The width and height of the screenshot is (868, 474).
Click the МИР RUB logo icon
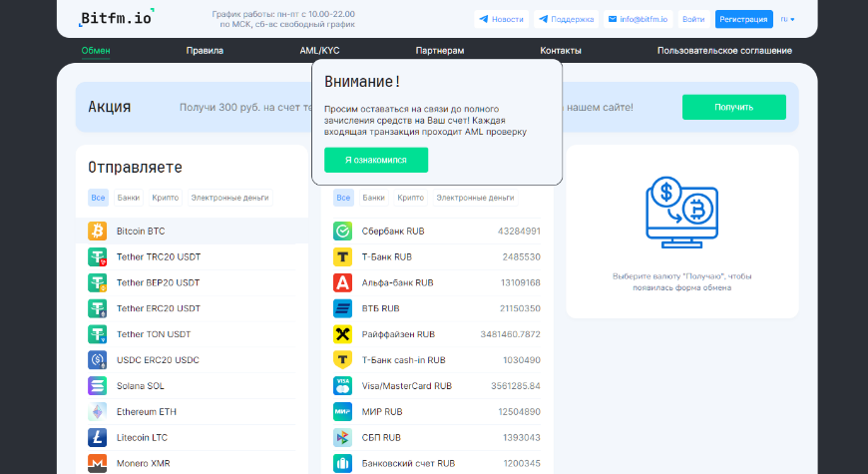[342, 411]
